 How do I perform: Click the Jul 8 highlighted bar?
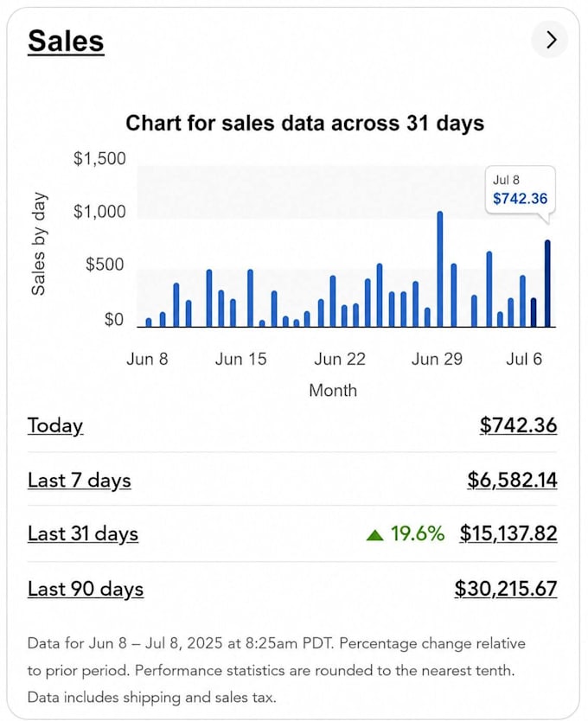(547, 284)
